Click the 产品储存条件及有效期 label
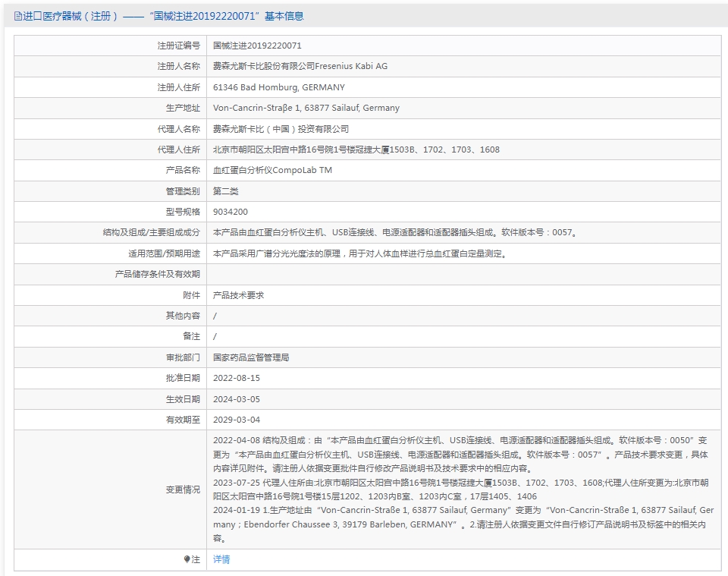 [158, 274]
